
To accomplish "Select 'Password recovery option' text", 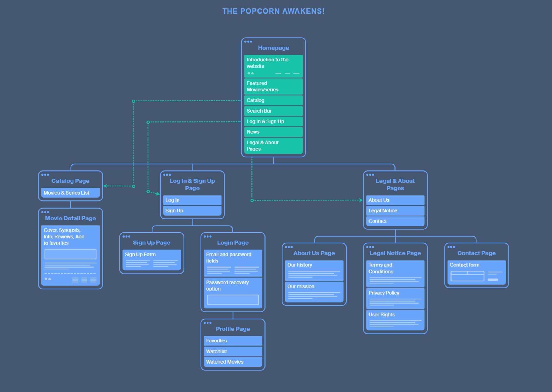I will pos(227,286).
